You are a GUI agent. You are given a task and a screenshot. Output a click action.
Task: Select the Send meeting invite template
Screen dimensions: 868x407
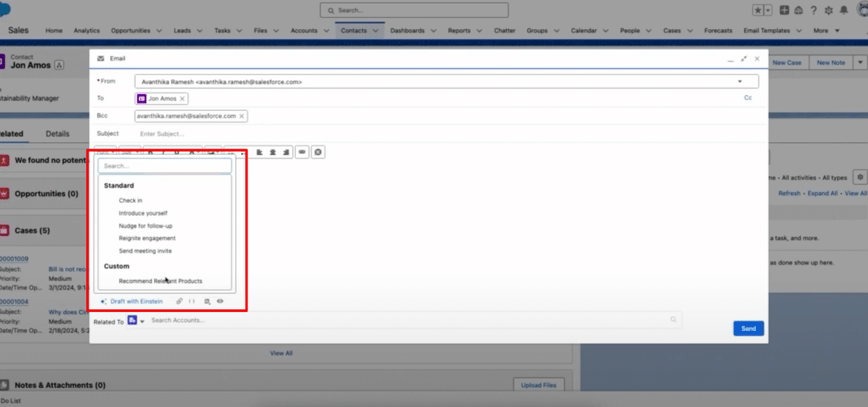coord(145,251)
